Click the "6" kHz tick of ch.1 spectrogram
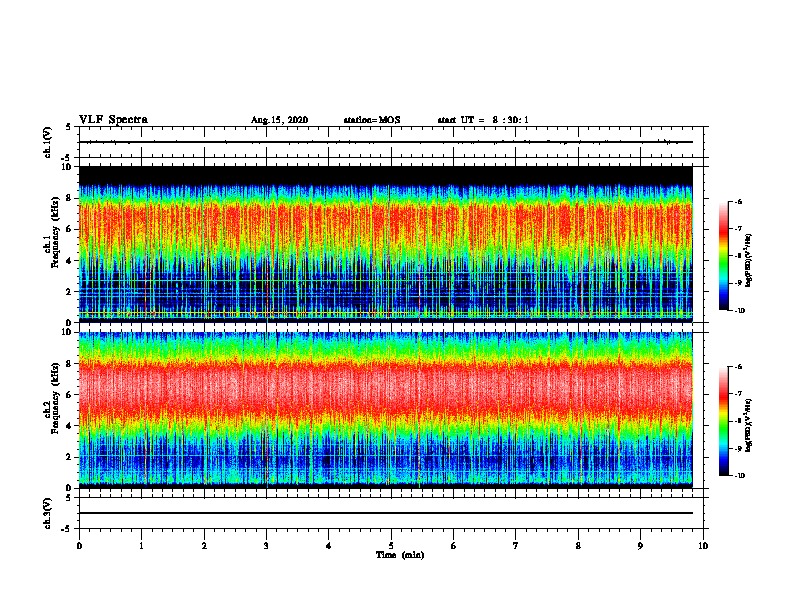Viewport: 792px width, 612px height. tap(69, 229)
